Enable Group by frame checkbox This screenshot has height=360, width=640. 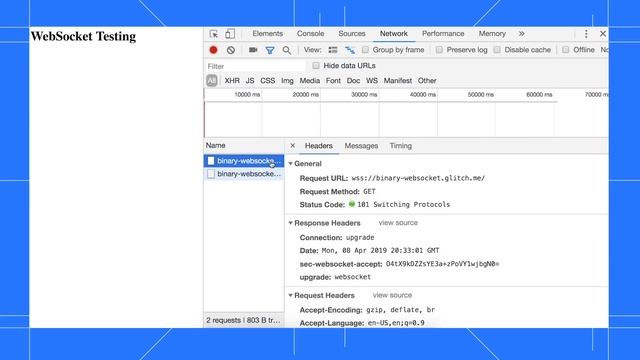365,50
